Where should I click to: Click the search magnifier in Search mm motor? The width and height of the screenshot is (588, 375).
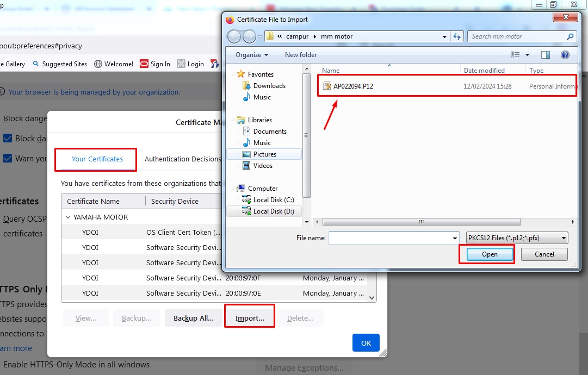click(570, 36)
